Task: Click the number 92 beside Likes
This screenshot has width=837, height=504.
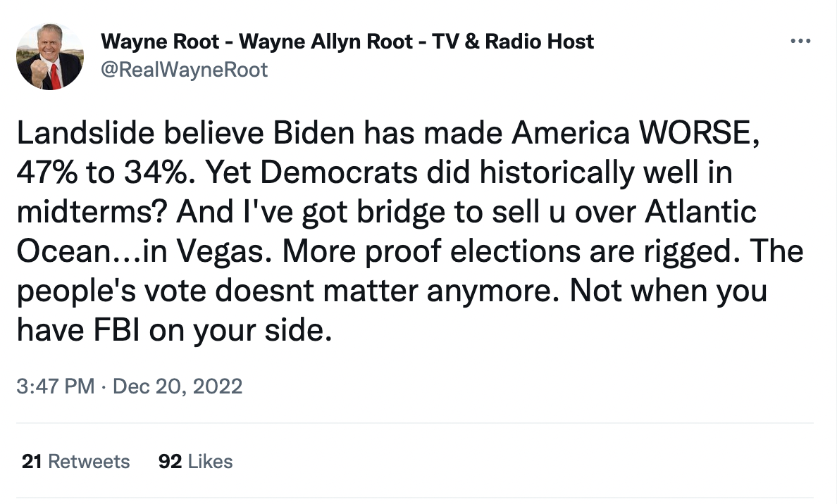Action: pos(170,462)
